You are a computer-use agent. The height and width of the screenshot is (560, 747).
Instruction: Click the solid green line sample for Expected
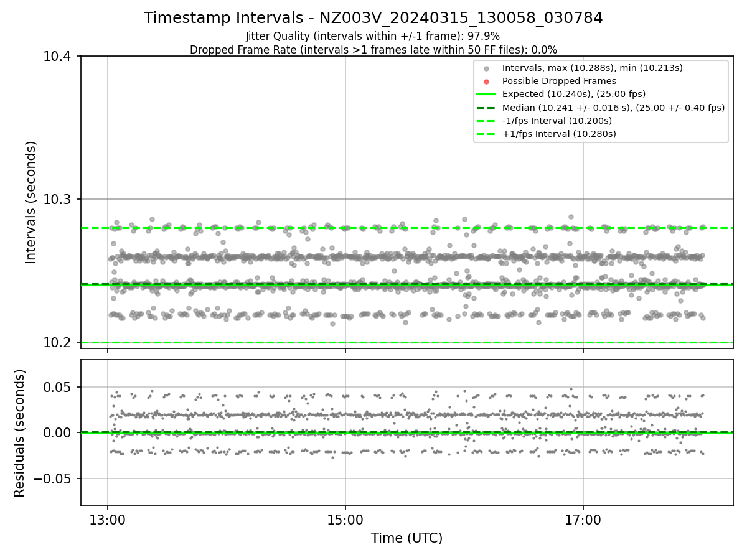[487, 95]
